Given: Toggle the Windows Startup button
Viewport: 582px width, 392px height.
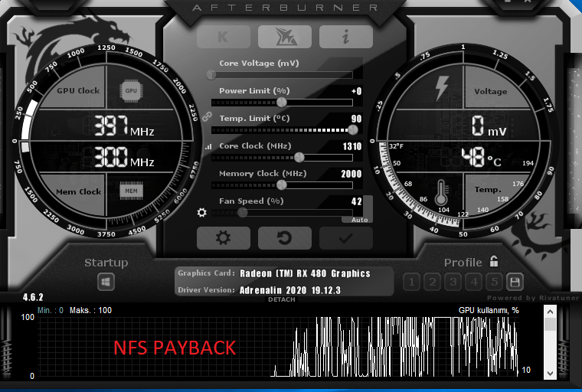Looking at the screenshot, I should 106,282.
